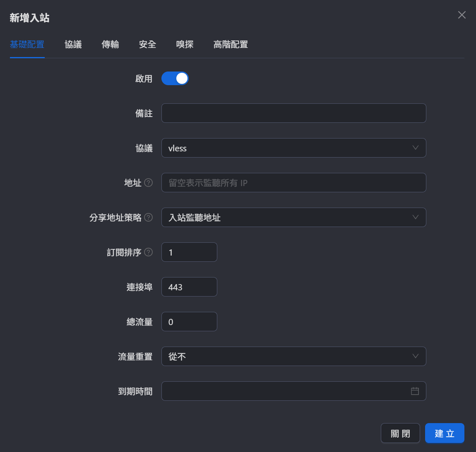Select the 高階配置 tab
The width and height of the screenshot is (476, 452).
pyautogui.click(x=231, y=45)
